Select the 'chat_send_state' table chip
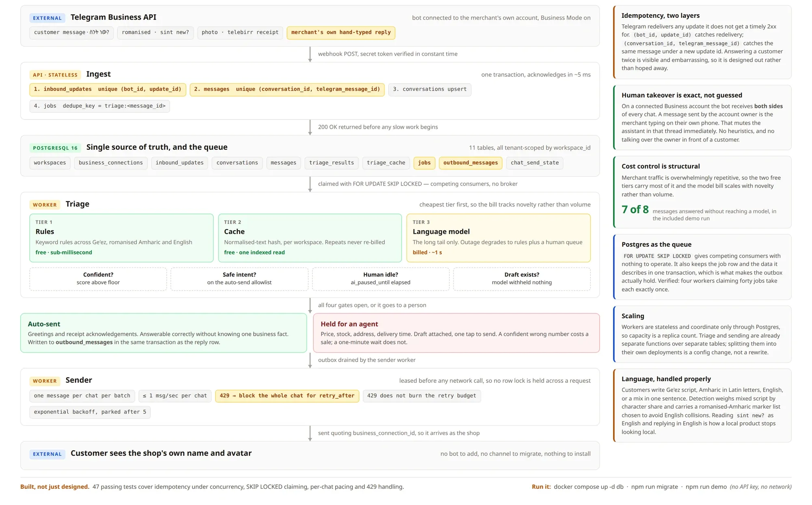Viewport: 812px width, 505px height. coord(535,163)
